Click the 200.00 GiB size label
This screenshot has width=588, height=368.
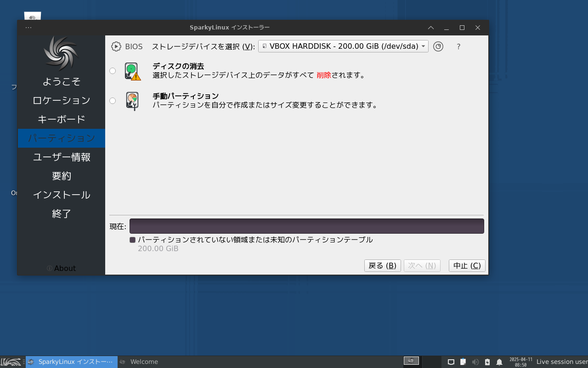point(158,249)
